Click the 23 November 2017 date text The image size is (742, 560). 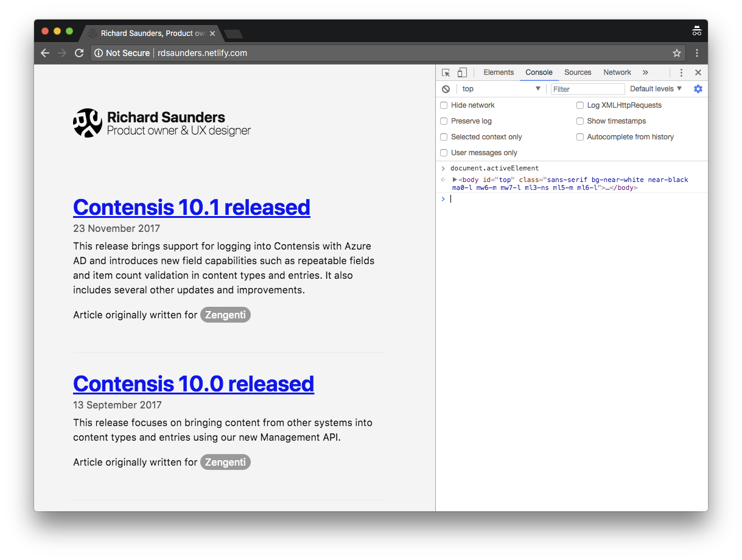(x=116, y=228)
